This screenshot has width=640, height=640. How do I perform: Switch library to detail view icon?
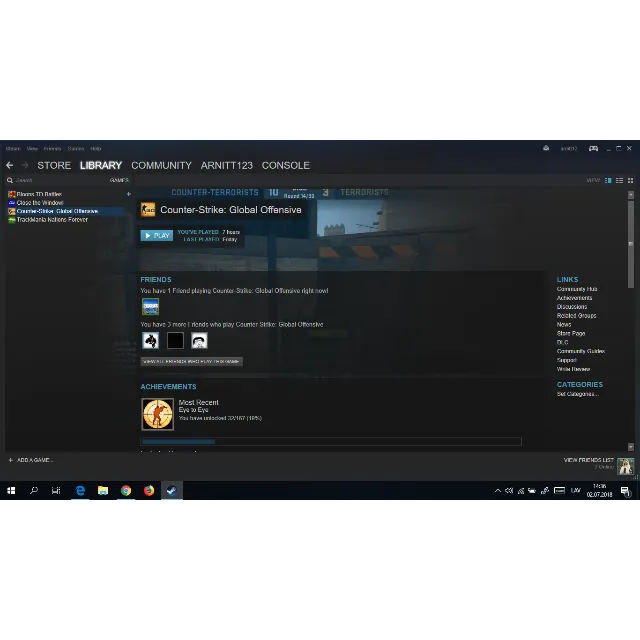608,180
